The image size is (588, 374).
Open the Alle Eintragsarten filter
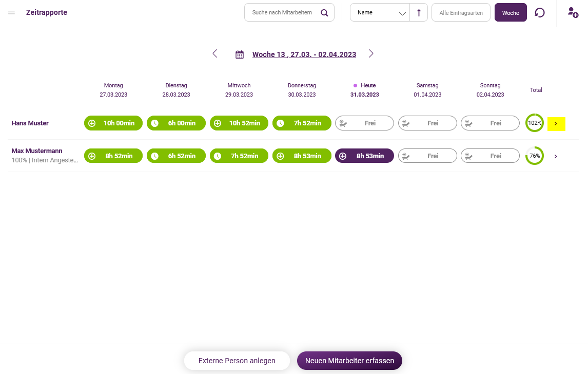click(461, 13)
